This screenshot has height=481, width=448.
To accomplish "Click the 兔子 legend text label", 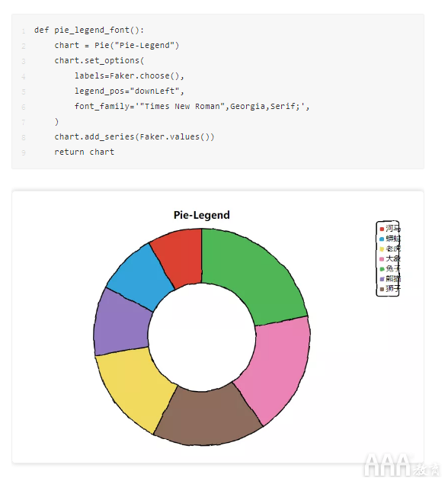I will coord(393,269).
